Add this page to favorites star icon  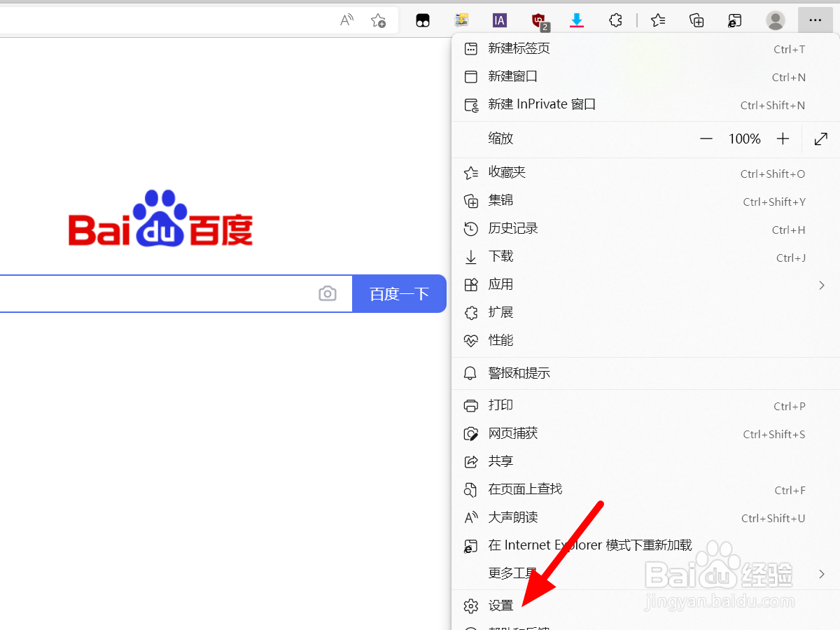click(x=378, y=20)
